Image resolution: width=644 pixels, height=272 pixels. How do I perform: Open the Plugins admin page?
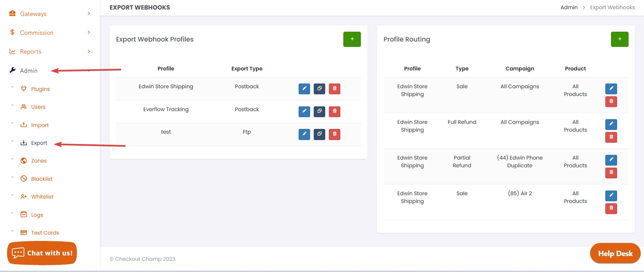pos(40,89)
